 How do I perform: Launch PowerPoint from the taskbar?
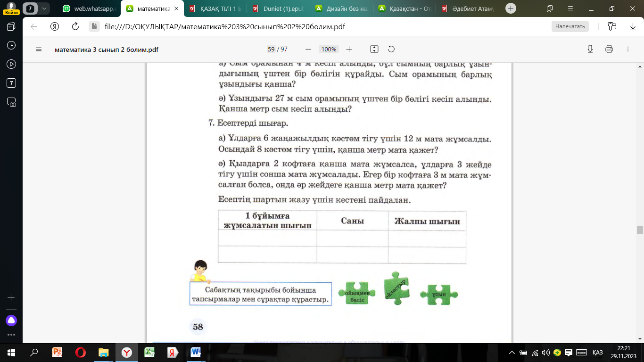click(58, 352)
